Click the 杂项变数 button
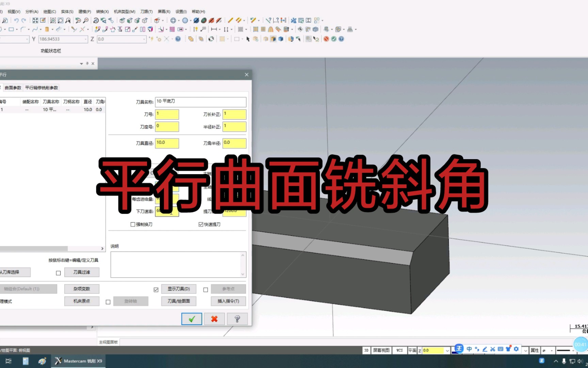Image resolution: width=588 pixels, height=368 pixels. [x=81, y=289]
